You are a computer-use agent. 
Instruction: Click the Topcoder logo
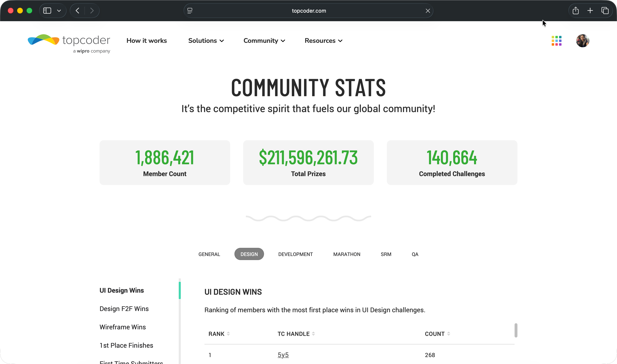point(69,43)
